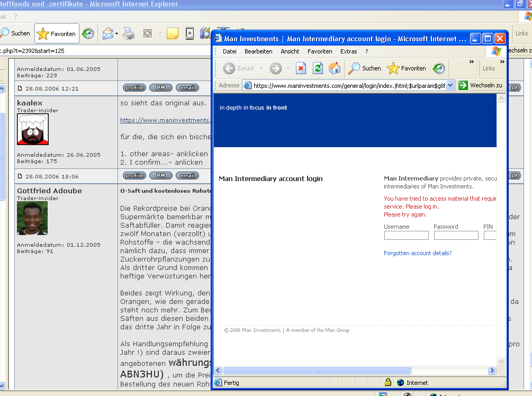The width and height of the screenshot is (532, 396).
Task: Click the address bar URL field in login window
Action: coord(349,86)
